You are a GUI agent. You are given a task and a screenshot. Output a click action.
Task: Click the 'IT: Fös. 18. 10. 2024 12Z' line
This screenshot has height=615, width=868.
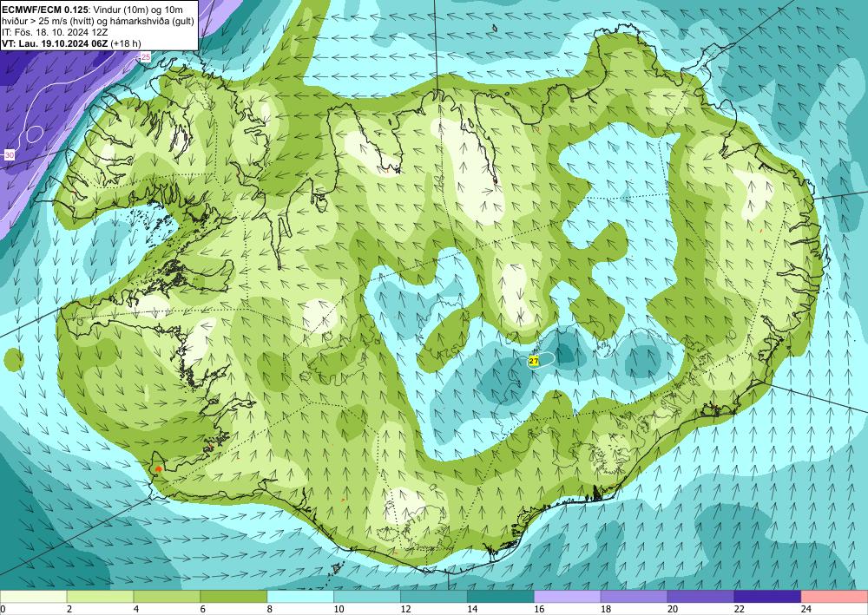point(54,32)
